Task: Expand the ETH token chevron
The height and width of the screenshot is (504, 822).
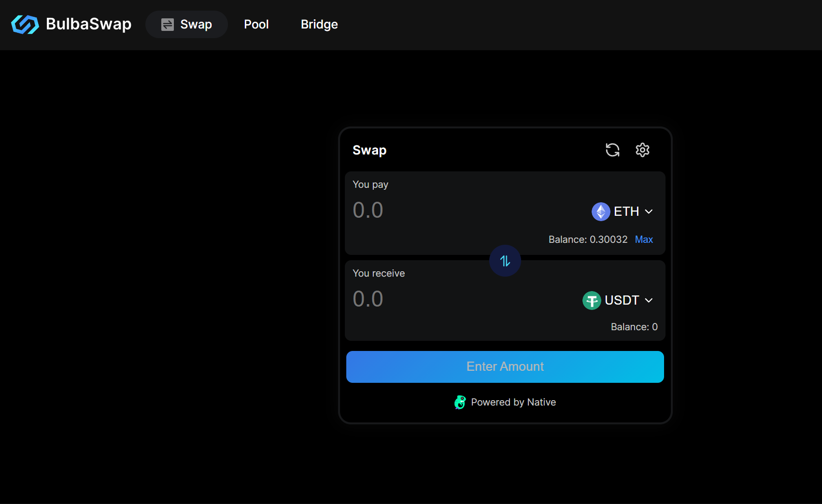Action: (649, 211)
